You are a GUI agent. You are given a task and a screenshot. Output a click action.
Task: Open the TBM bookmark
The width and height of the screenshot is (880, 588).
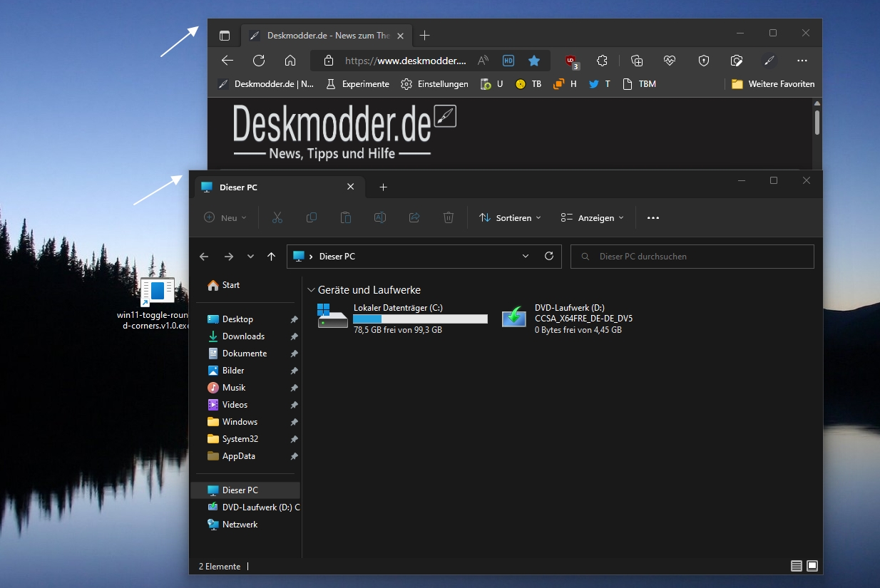click(x=639, y=84)
